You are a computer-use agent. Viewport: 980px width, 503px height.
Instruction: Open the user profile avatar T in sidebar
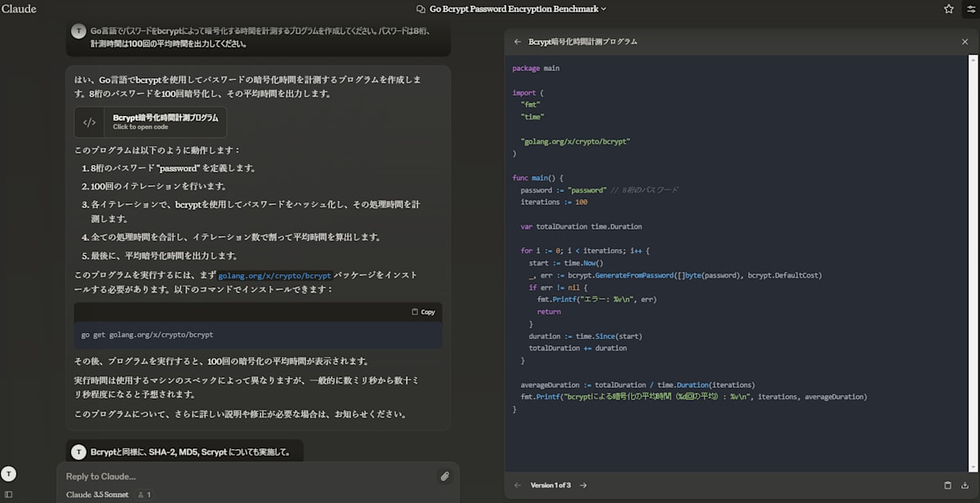[8, 474]
